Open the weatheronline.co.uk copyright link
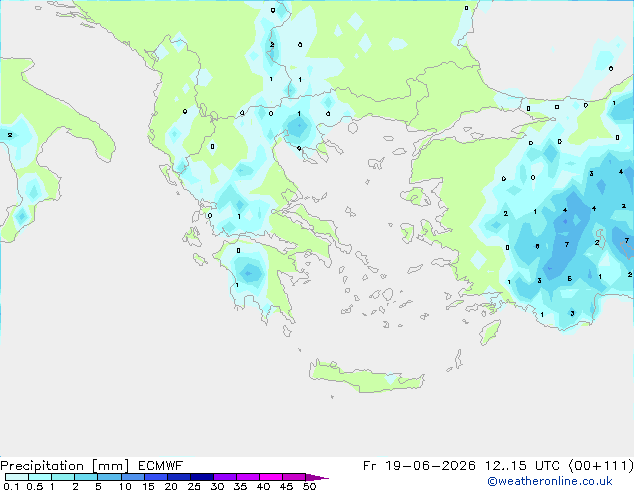The height and width of the screenshot is (490, 634). pos(550,481)
